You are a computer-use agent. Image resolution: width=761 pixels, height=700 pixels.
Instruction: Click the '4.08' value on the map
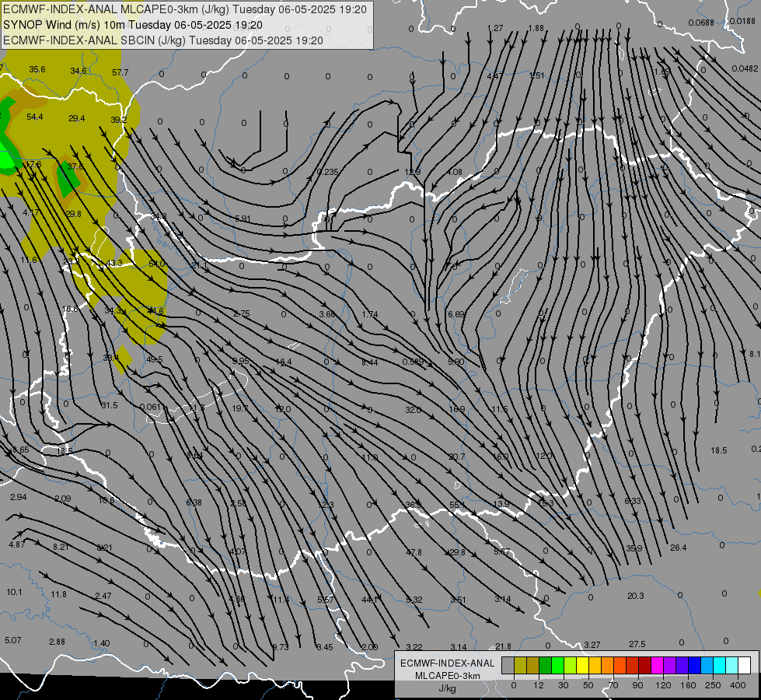tap(455, 172)
